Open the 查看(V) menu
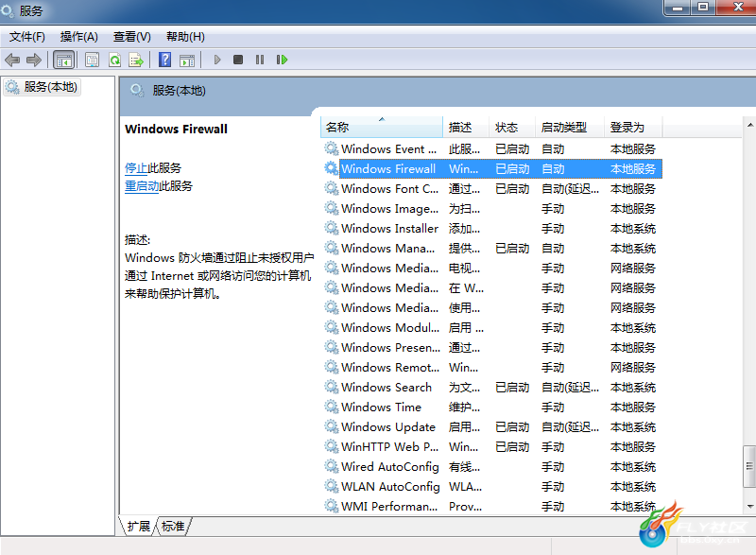 point(131,37)
